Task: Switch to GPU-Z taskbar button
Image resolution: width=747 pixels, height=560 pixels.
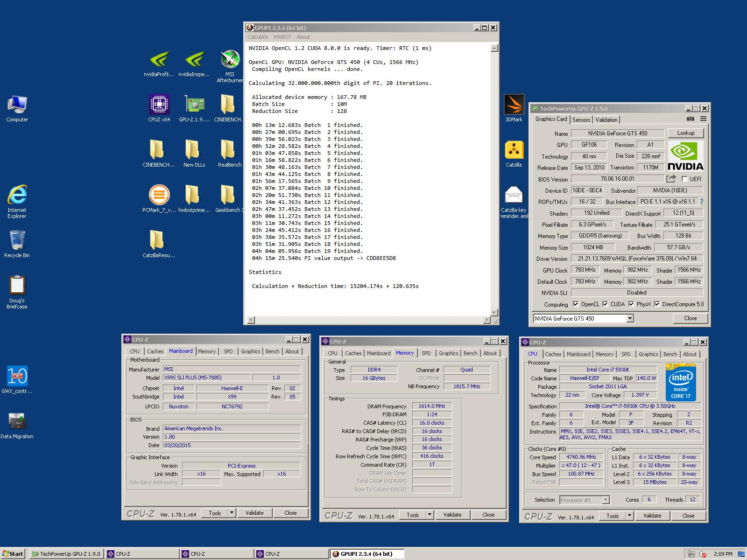Action: click(x=66, y=554)
